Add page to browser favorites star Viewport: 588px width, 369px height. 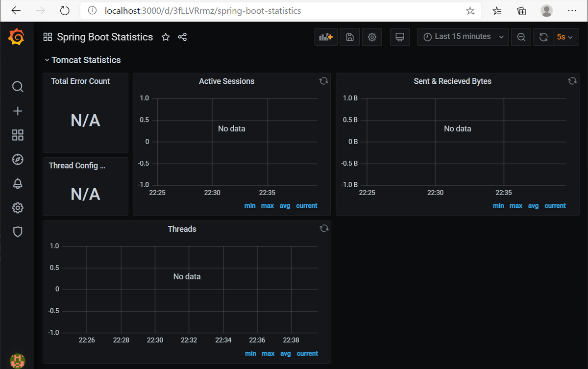470,11
